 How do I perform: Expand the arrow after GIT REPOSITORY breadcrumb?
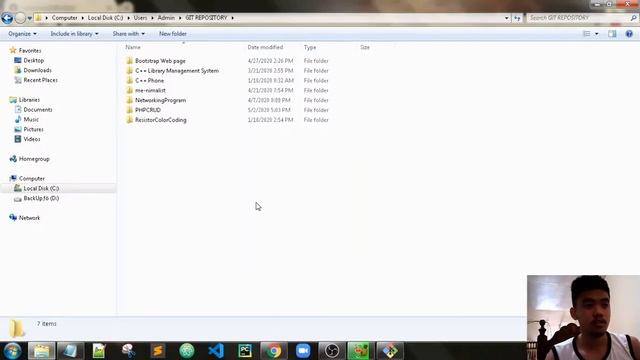pyautogui.click(x=233, y=18)
